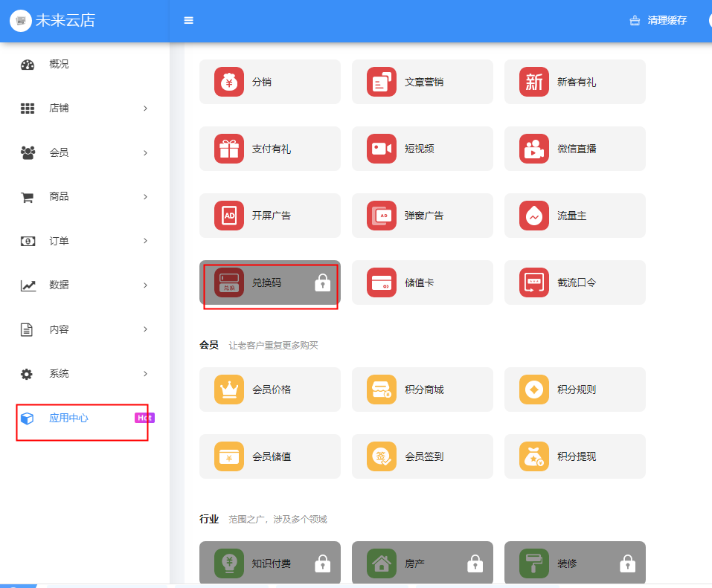
Task: Open the 会员签到 app card
Action: point(422,456)
